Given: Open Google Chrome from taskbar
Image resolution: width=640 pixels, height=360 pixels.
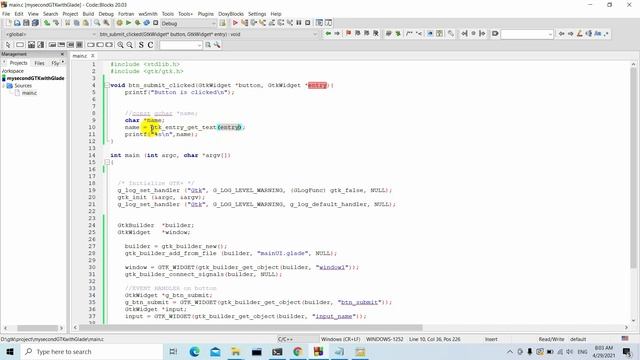Looking at the screenshot, I should pyautogui.click(x=298, y=351).
